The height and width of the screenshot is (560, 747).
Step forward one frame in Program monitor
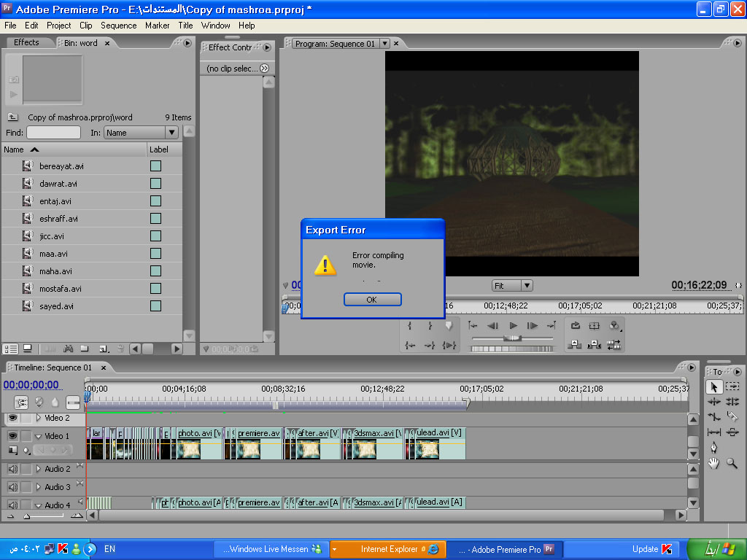(532, 326)
